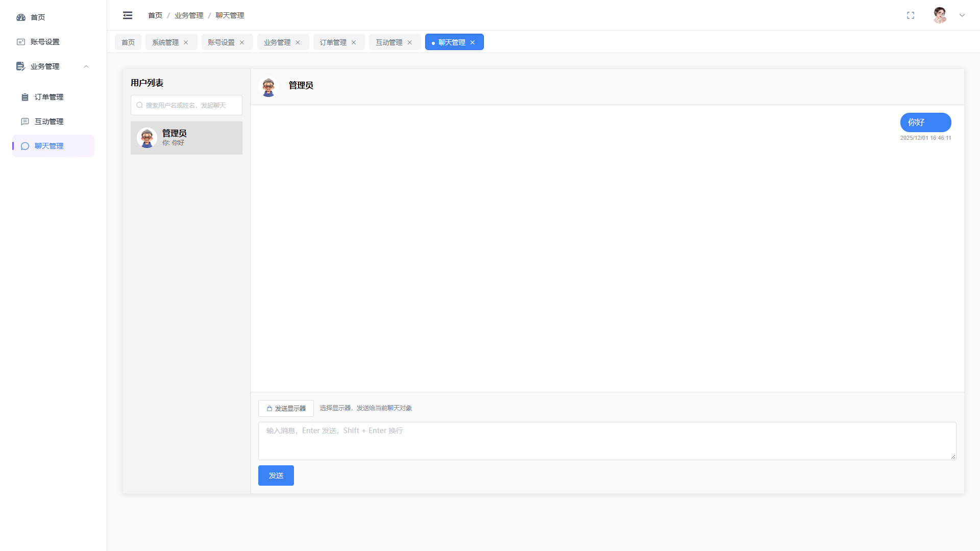Close the 系统管理 tab
This screenshot has width=980, height=551.
pyautogui.click(x=186, y=42)
